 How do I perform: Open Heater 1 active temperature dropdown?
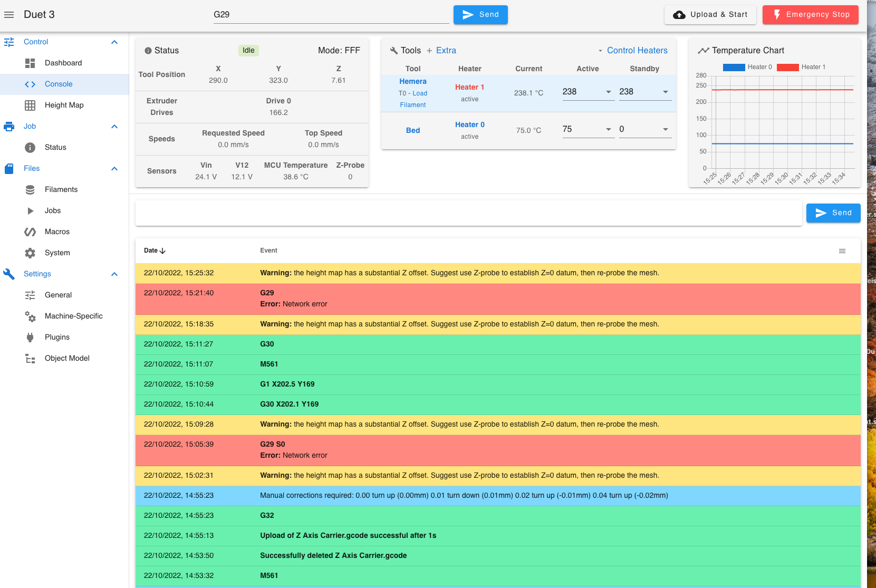pyautogui.click(x=609, y=92)
